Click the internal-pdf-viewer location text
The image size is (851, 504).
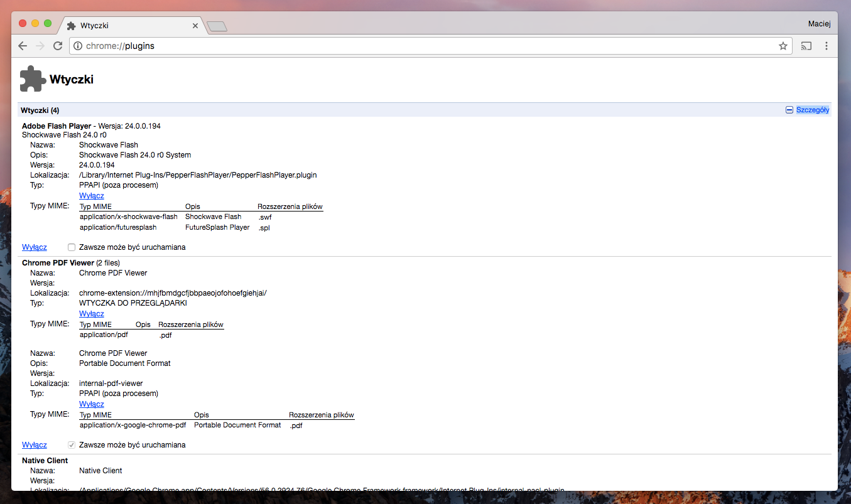(111, 383)
